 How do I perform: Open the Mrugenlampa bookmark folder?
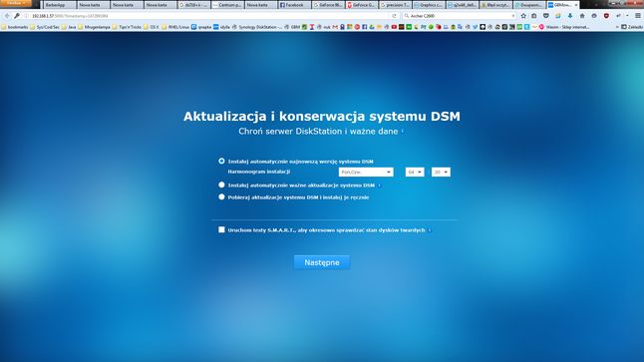click(x=94, y=27)
